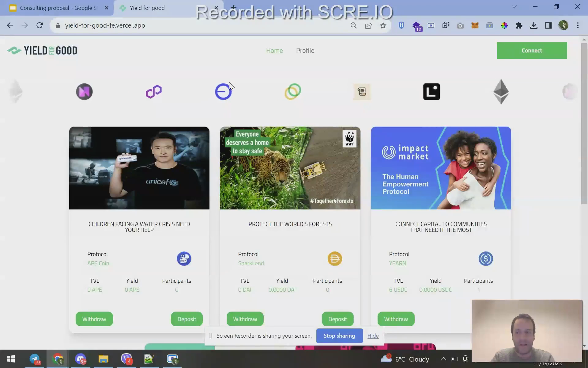Click the address bar URL
Screen dimensions: 588x368
[x=105, y=25]
